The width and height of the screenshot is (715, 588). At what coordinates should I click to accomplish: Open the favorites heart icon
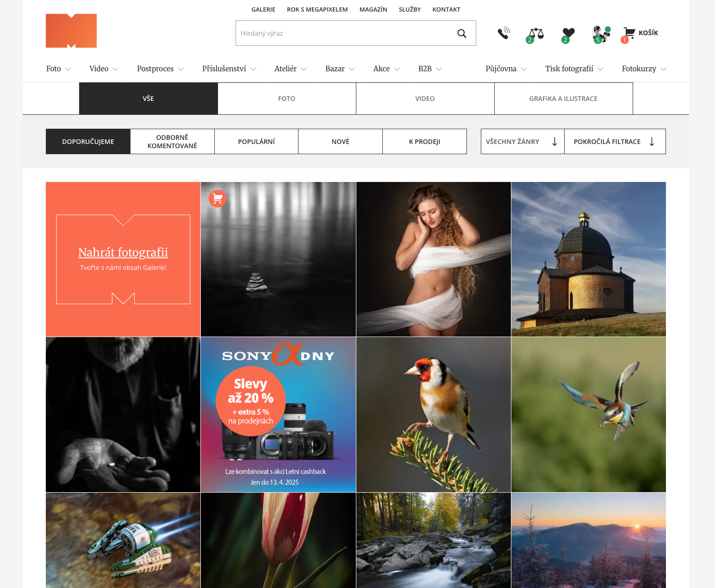568,34
